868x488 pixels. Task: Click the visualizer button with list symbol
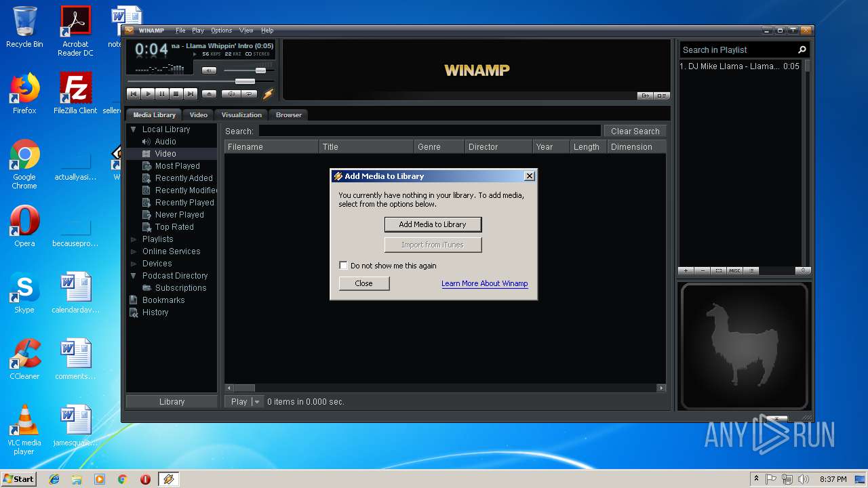coord(662,96)
